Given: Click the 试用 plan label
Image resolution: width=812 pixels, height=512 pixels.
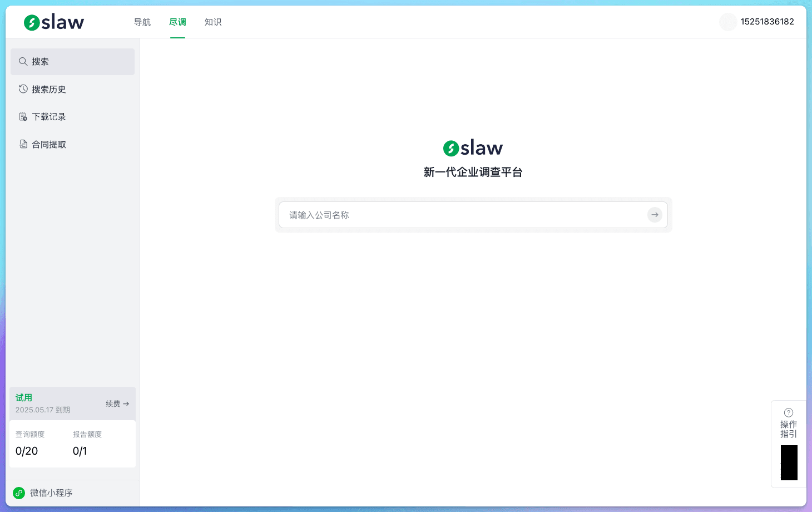Looking at the screenshot, I should [x=24, y=397].
